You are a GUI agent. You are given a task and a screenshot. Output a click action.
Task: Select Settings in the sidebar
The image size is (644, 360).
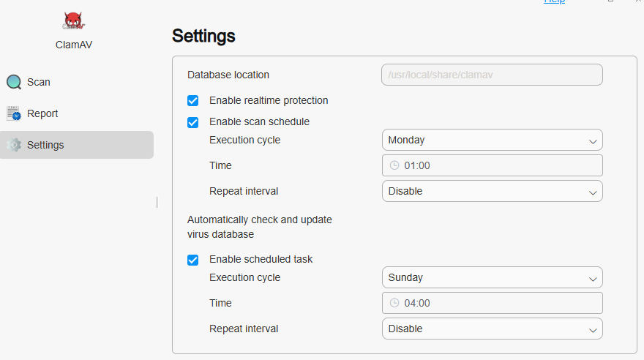pyautogui.click(x=45, y=145)
